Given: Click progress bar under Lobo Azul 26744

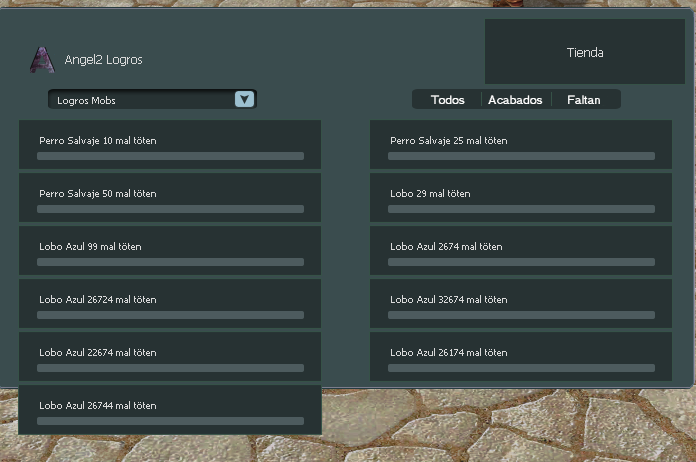Looking at the screenshot, I should click(x=170, y=421).
